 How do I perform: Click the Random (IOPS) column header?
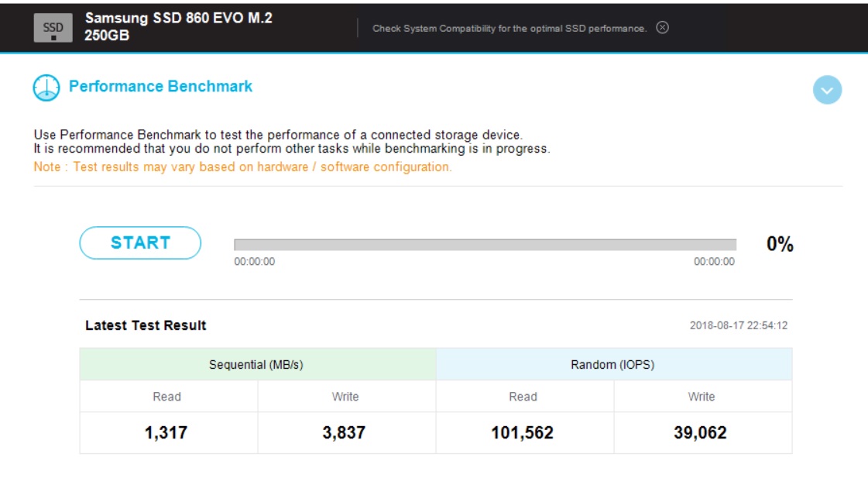[x=614, y=364]
